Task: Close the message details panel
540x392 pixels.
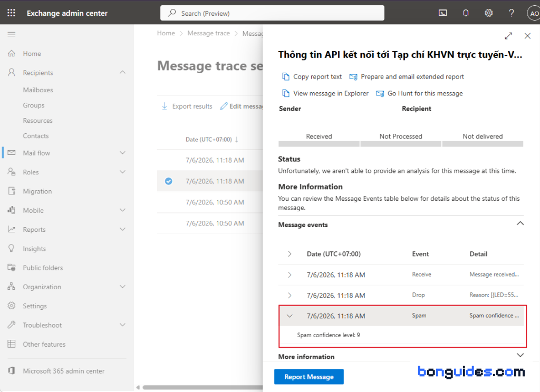Action: (527, 36)
